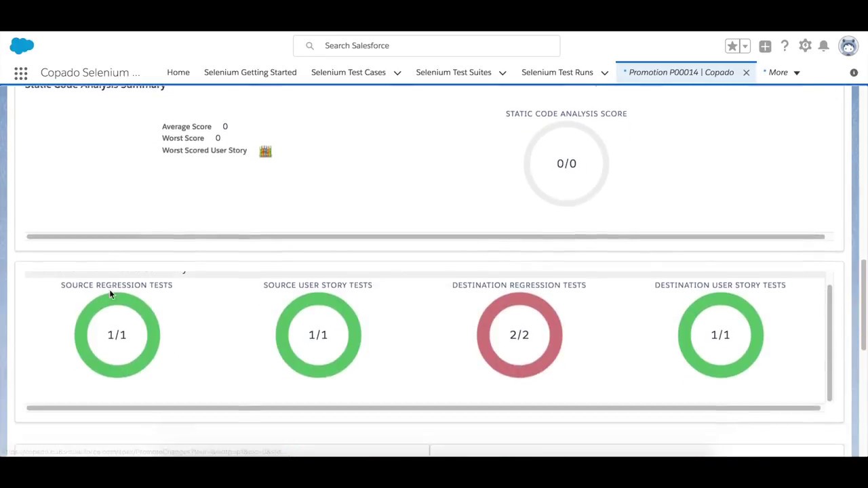Viewport: 868px width, 488px height.
Task: Click the Average Score label
Action: click(186, 126)
